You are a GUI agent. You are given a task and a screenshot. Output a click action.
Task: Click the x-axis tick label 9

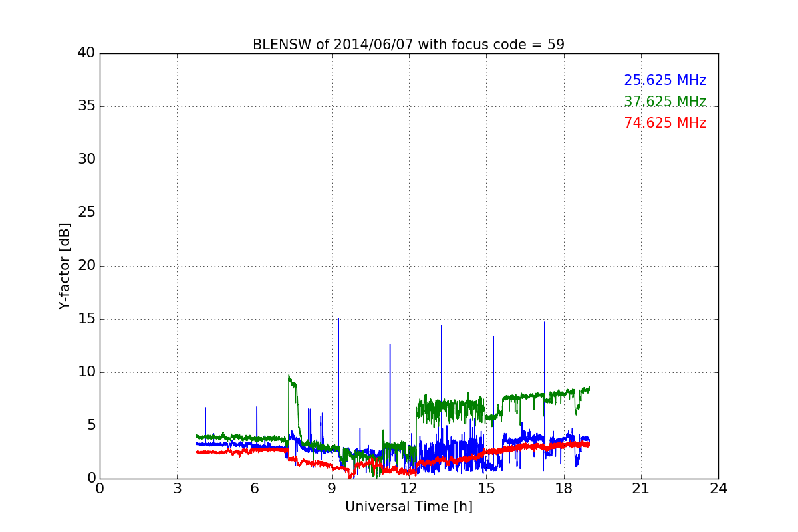332,489
